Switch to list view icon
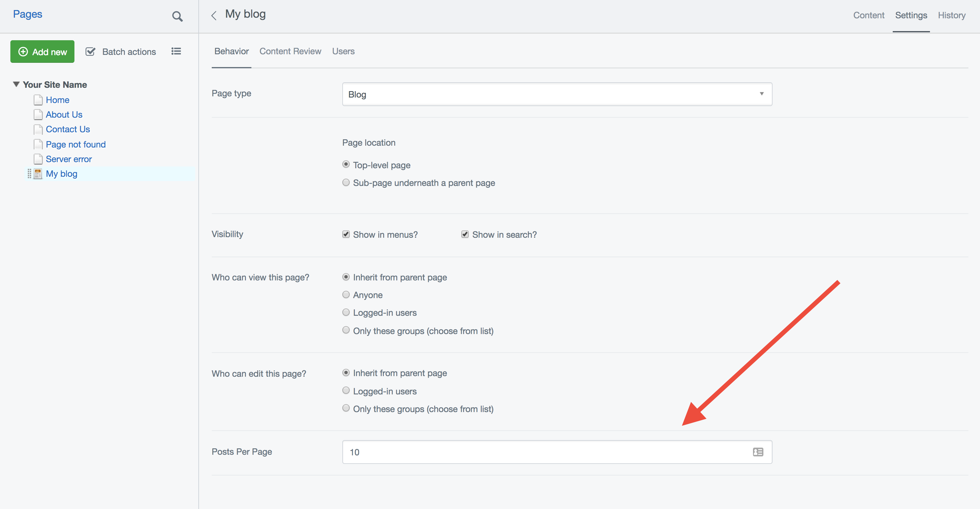 [176, 51]
